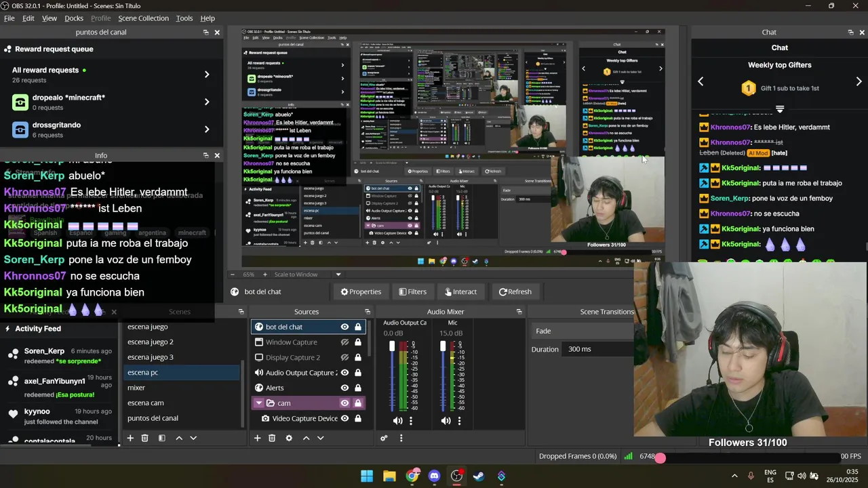Open advanced audio properties gears icon

point(384,438)
